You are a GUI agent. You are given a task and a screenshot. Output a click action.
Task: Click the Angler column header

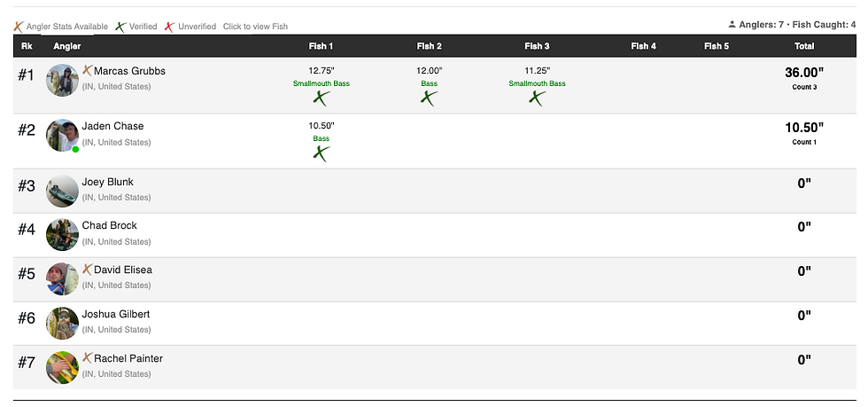coord(66,46)
